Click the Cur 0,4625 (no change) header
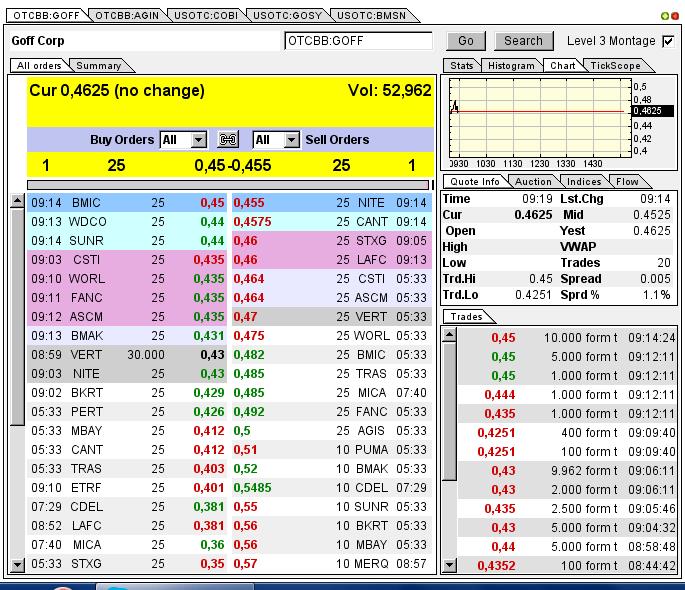This screenshot has height=590, width=685. click(117, 90)
